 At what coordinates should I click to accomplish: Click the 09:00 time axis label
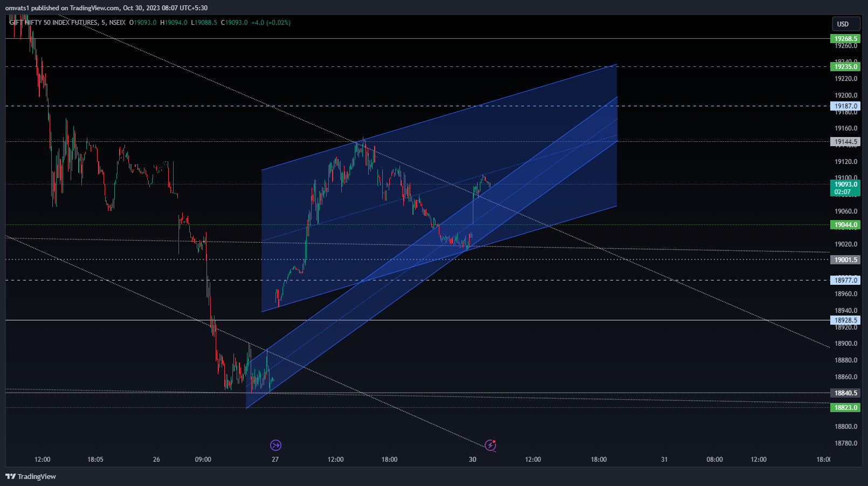pyautogui.click(x=203, y=460)
